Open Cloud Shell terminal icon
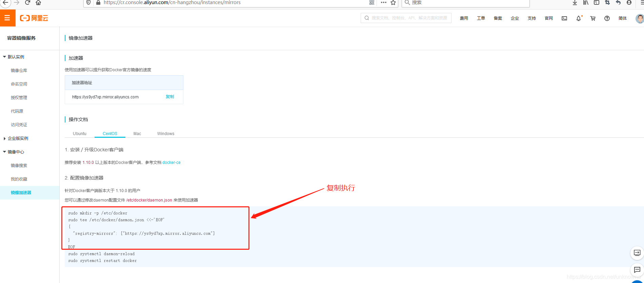The image size is (644, 283). tap(564, 18)
